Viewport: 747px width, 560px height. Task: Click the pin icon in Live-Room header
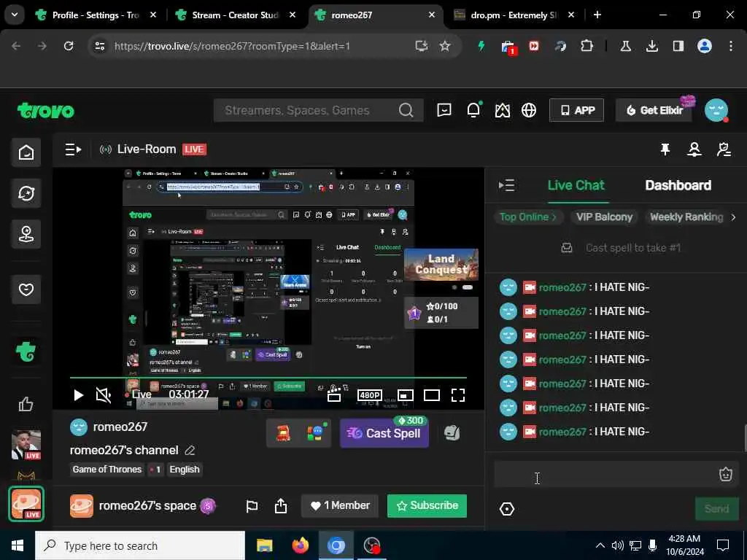[x=665, y=149]
